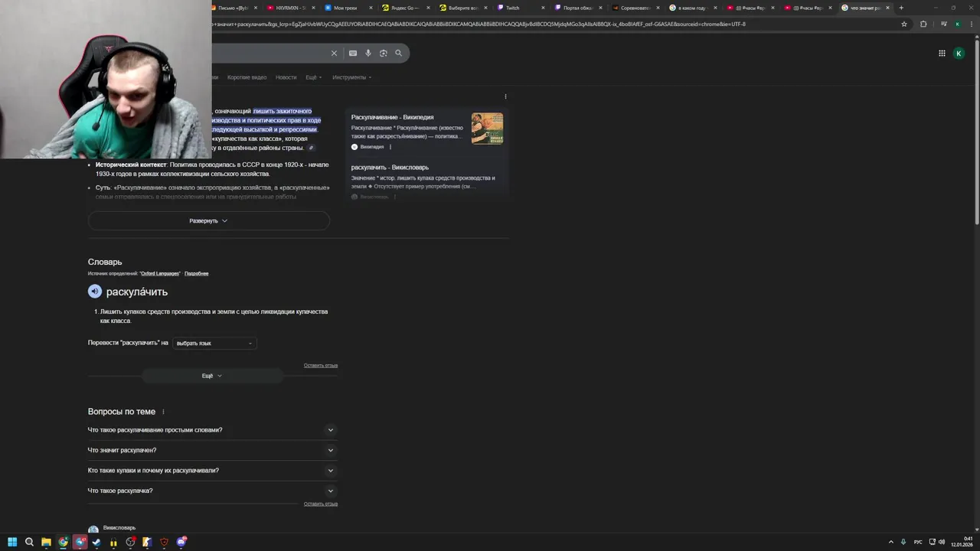Open раскулачить - Викисловарь result
The image size is (980, 551).
(390, 167)
